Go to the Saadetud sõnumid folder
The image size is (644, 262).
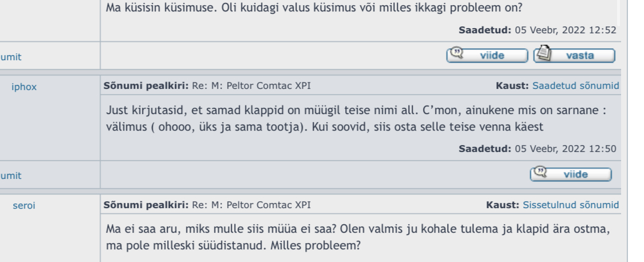(x=575, y=86)
